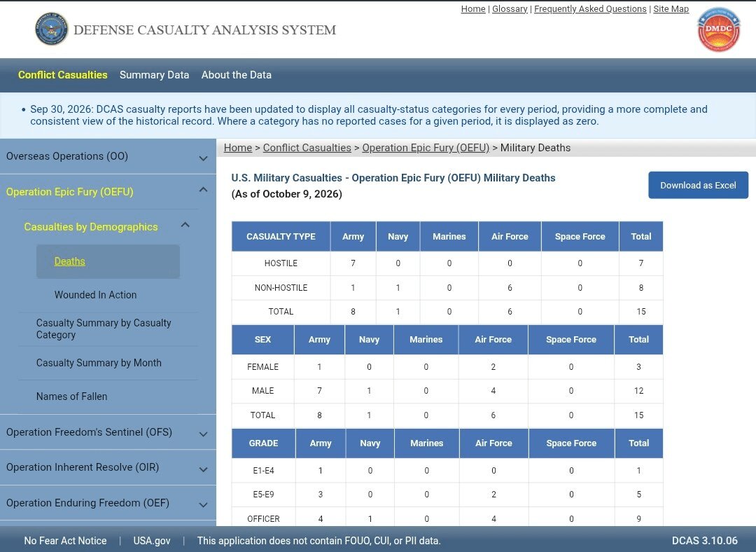Open Casualty Summary by Month
The image size is (756, 552).
(x=99, y=363)
